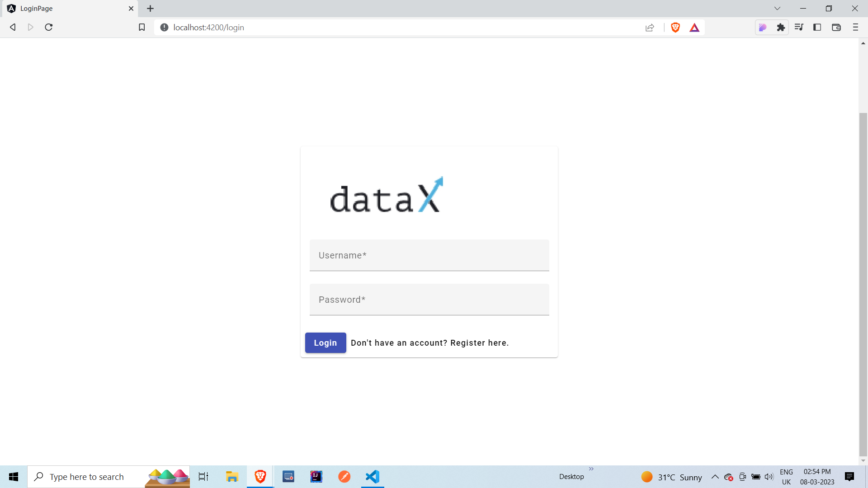The image size is (868, 488).
Task: Open Task View on the taskbar
Action: tap(203, 477)
